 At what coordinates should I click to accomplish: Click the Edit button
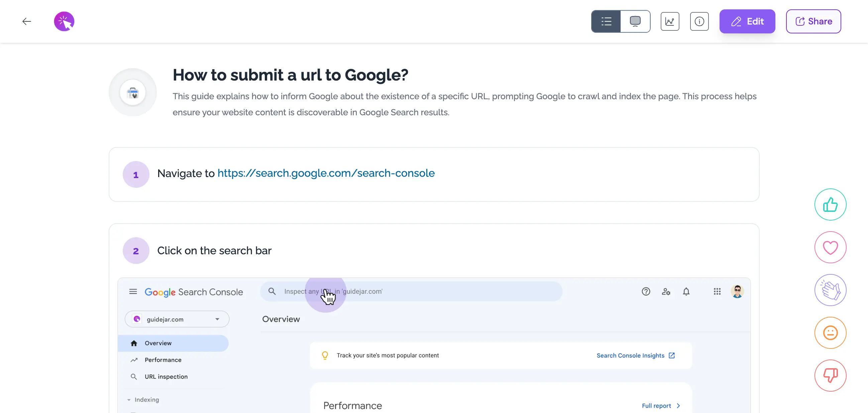(x=747, y=21)
